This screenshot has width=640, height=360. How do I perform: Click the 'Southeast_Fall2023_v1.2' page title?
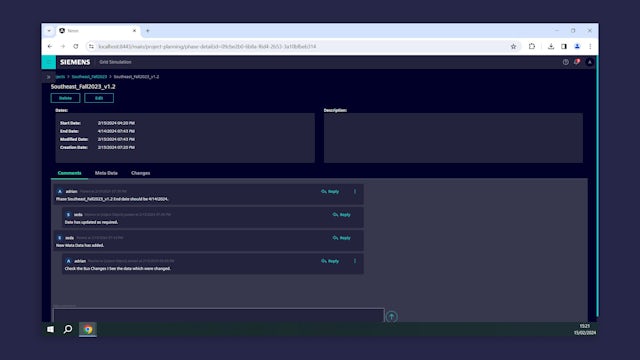[x=83, y=87]
